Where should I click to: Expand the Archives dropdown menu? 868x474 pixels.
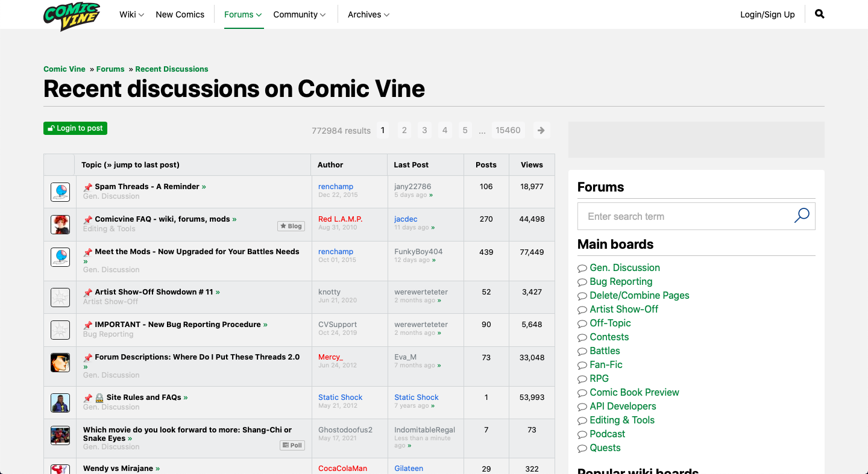(369, 14)
